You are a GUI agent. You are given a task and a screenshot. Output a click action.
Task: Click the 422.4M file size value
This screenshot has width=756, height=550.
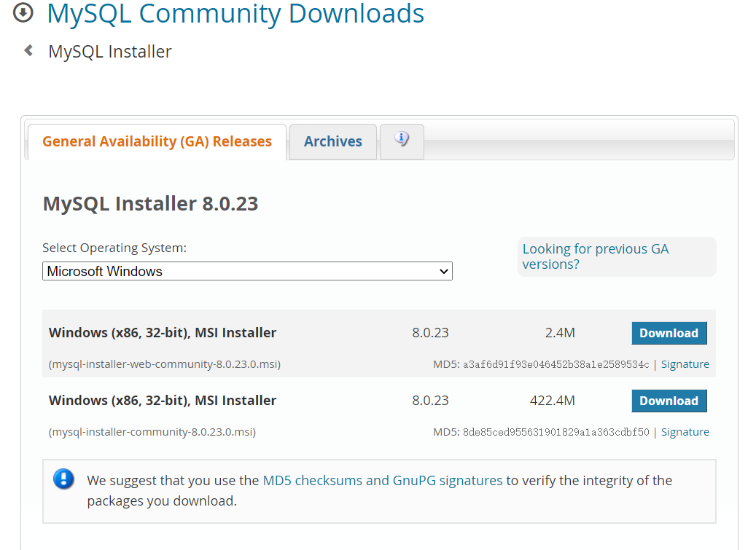pos(553,401)
